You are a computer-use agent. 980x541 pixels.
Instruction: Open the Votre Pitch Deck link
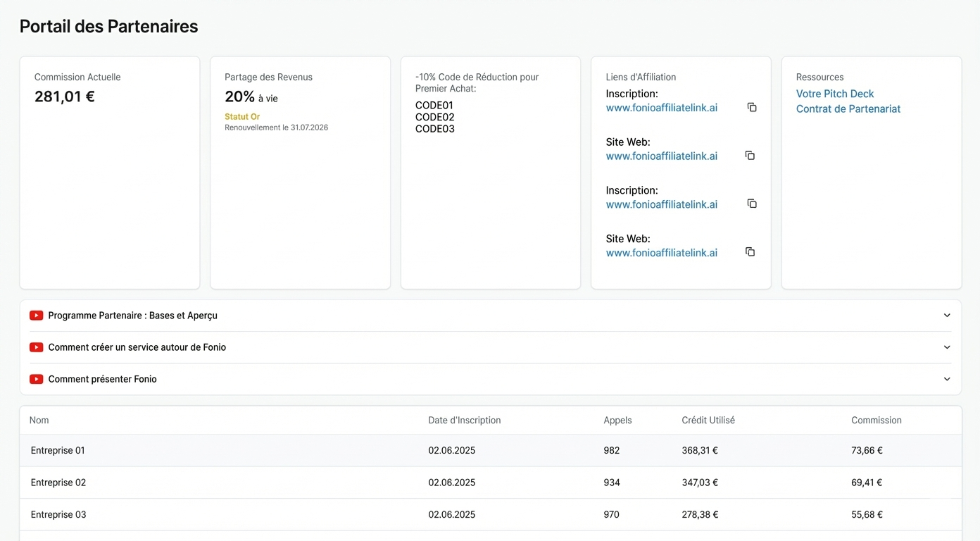835,94
